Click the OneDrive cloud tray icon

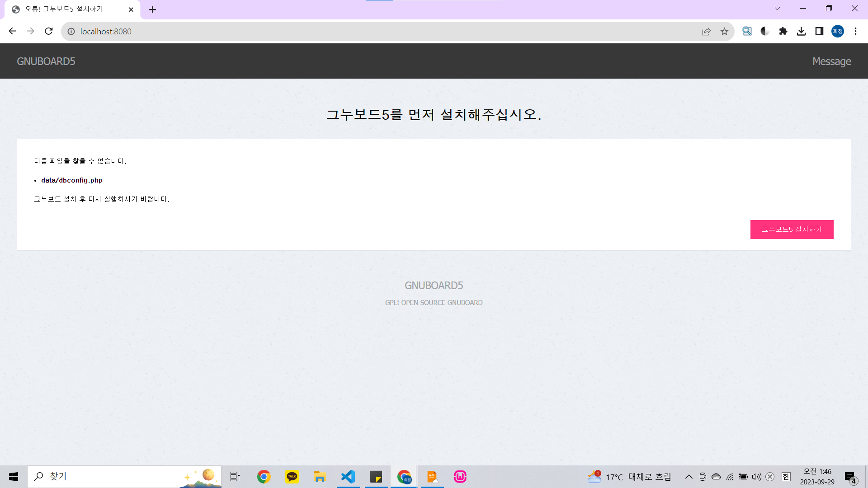point(716,477)
